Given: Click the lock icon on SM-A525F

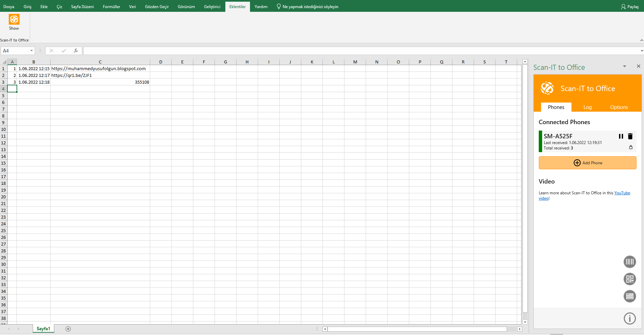Looking at the screenshot, I should 631,147.
